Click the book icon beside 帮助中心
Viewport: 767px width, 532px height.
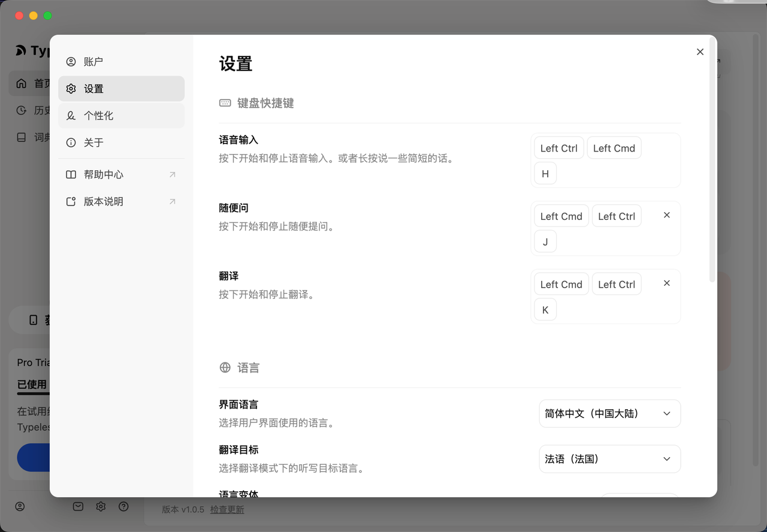tap(71, 175)
